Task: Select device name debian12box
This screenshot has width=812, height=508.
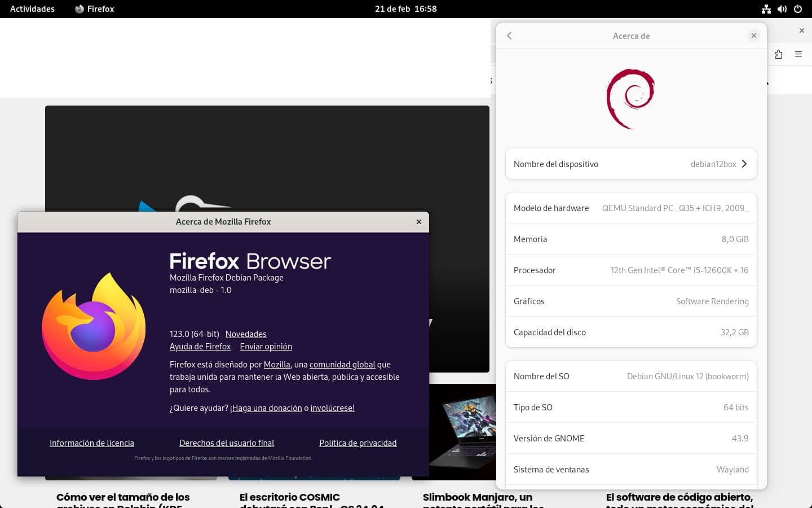Action: pos(713,164)
